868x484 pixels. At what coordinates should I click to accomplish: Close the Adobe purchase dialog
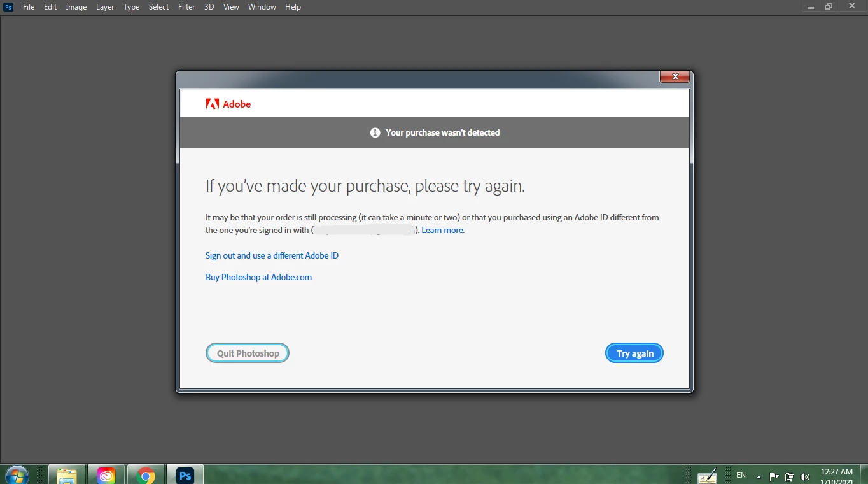(675, 77)
